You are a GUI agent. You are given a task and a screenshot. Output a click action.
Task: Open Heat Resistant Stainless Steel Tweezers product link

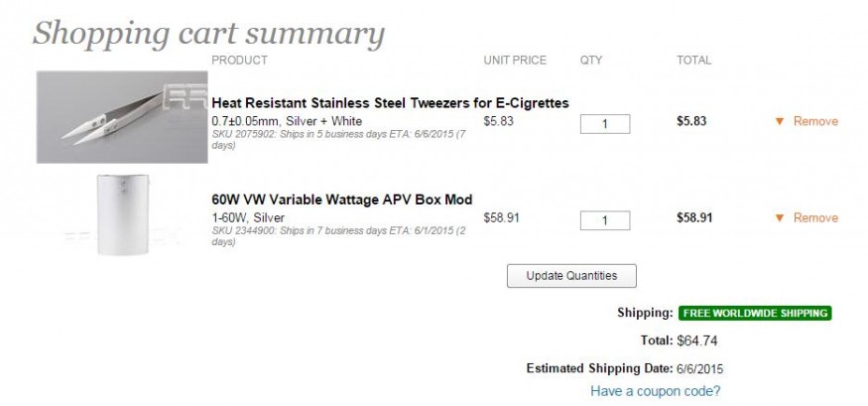tap(390, 103)
